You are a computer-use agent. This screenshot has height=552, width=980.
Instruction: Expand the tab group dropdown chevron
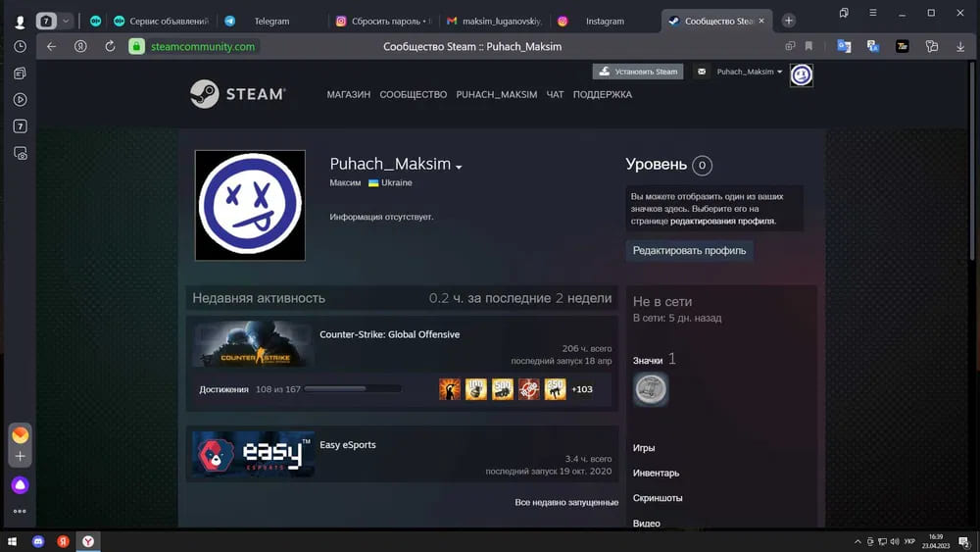66,22
